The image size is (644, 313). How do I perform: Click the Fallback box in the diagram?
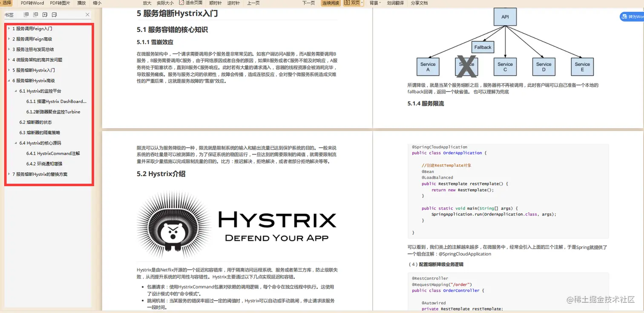pyautogui.click(x=483, y=47)
